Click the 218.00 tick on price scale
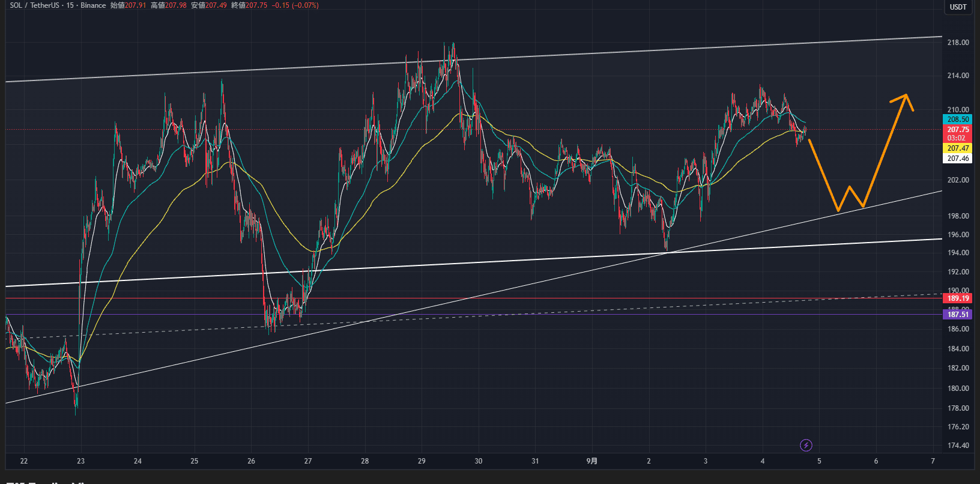 pyautogui.click(x=958, y=43)
